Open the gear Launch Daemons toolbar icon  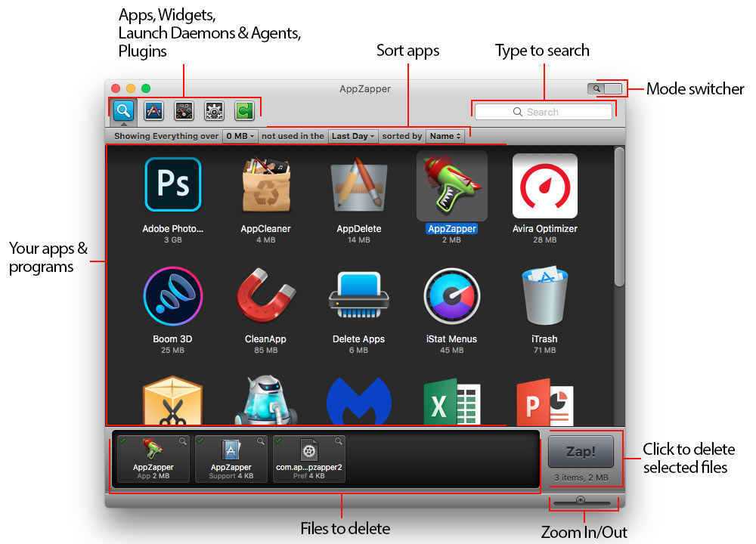tap(214, 111)
